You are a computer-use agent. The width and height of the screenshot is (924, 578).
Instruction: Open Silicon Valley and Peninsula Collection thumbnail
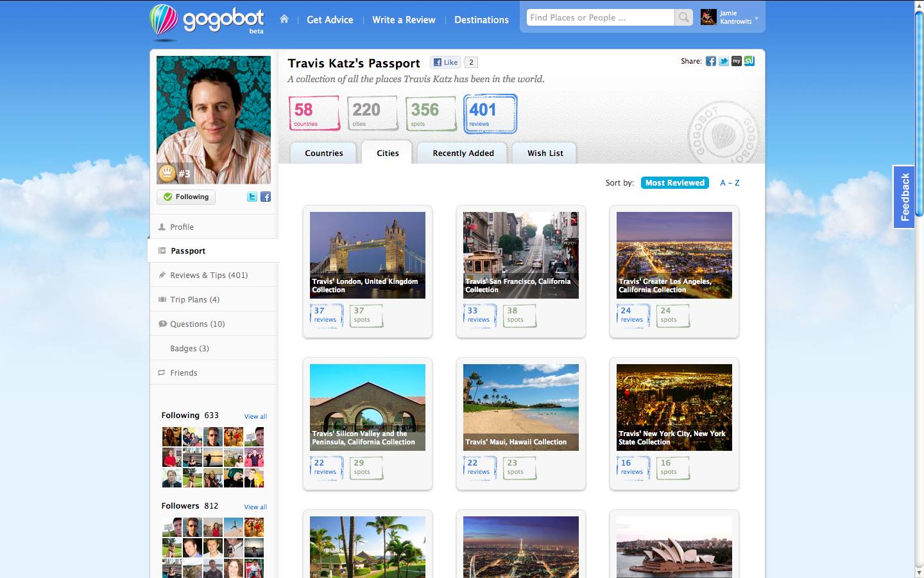[368, 407]
